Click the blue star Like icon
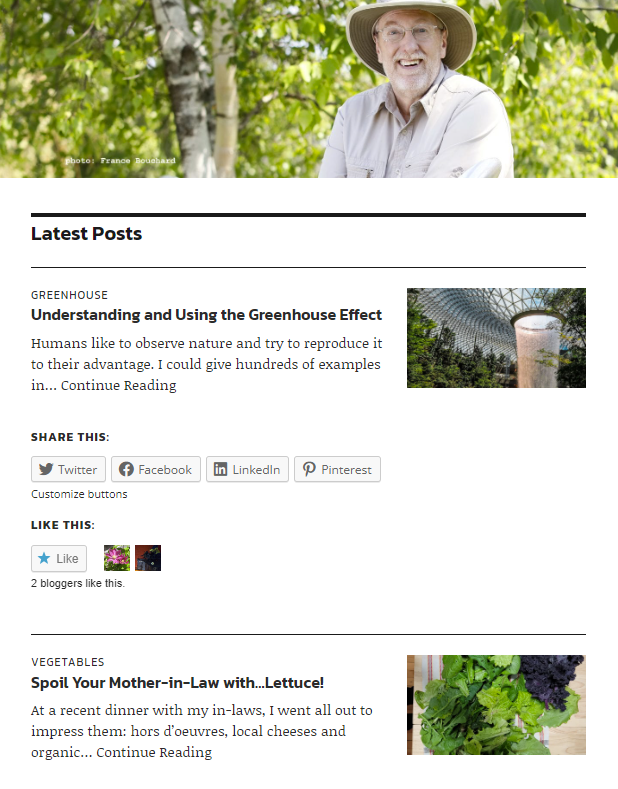 click(44, 558)
